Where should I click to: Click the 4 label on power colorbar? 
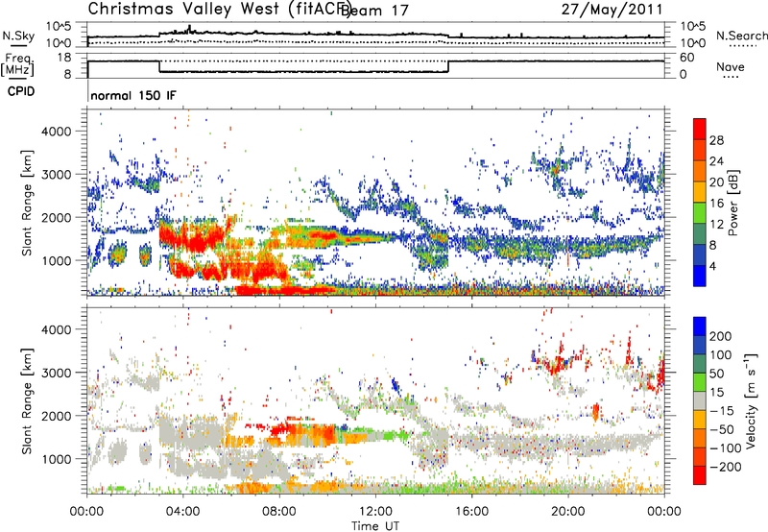712,266
